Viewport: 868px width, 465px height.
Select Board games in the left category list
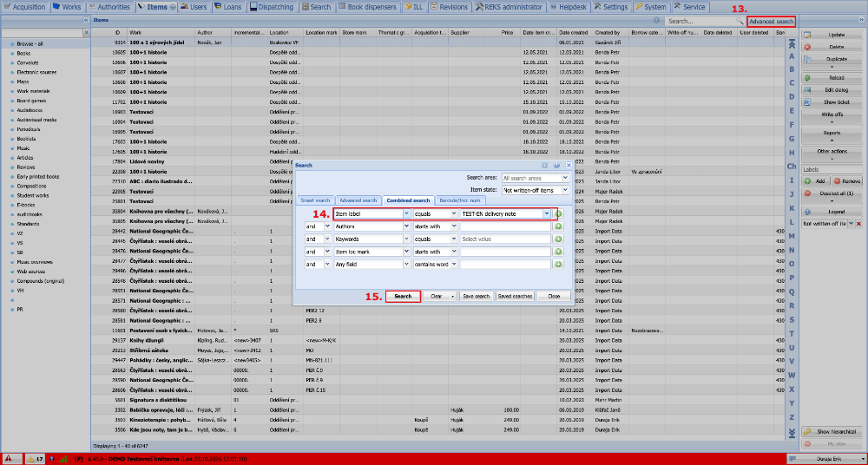coord(31,101)
